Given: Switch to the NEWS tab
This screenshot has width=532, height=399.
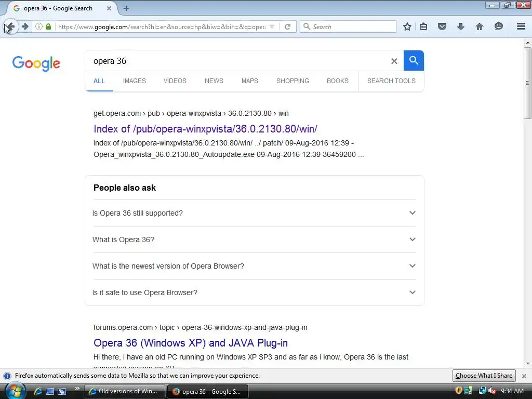Looking at the screenshot, I should point(214,81).
